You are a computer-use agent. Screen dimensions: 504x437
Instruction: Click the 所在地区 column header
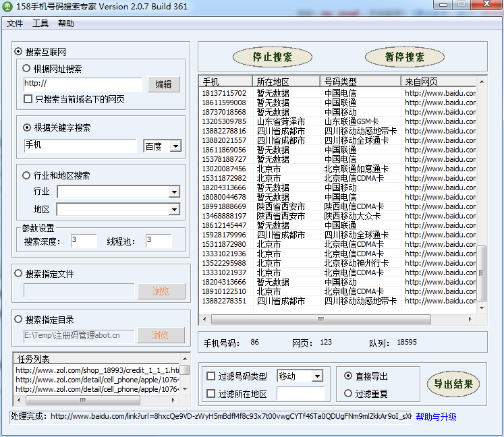point(286,82)
